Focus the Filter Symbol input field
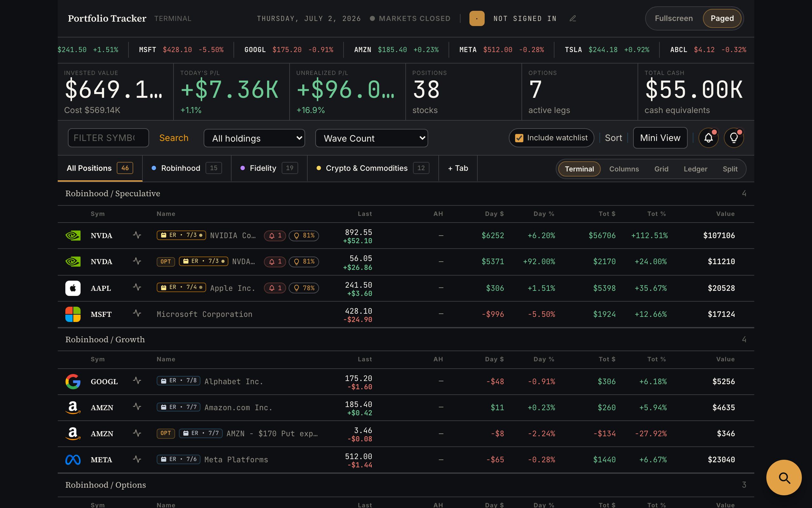The width and height of the screenshot is (812, 508). coord(108,138)
